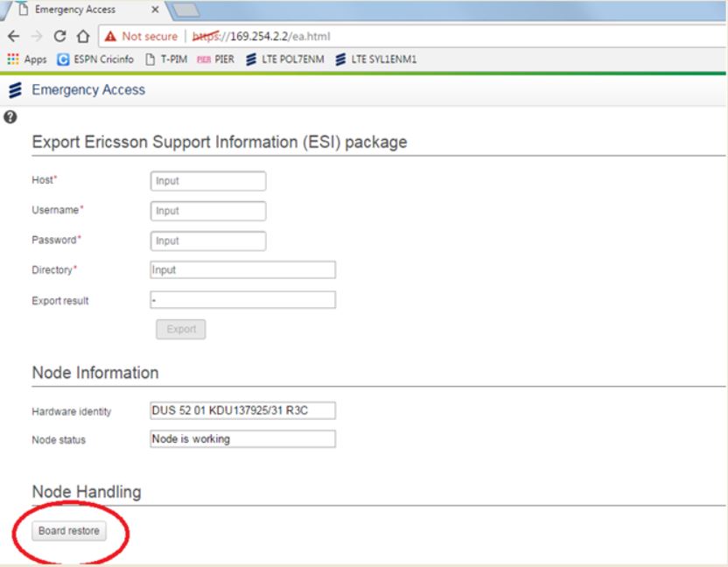Click the browser forward arrow
This screenshot has width=728, height=567.
coord(36,37)
